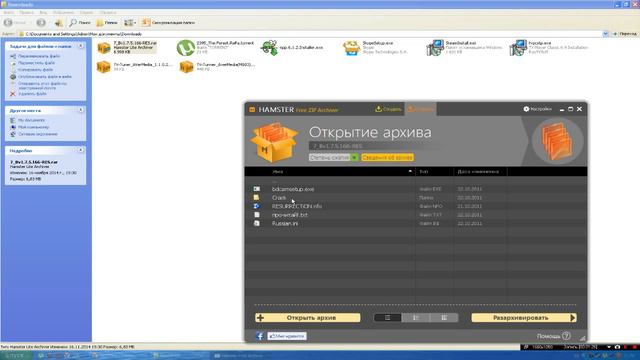The image size is (640, 360).
Task: Click the Start button on taskbar
Action: pos(15,356)
